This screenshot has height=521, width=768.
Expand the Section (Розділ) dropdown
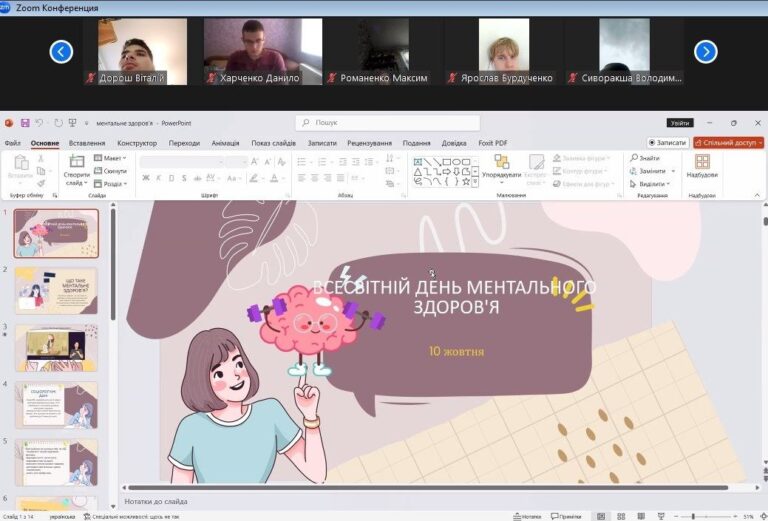[110, 184]
